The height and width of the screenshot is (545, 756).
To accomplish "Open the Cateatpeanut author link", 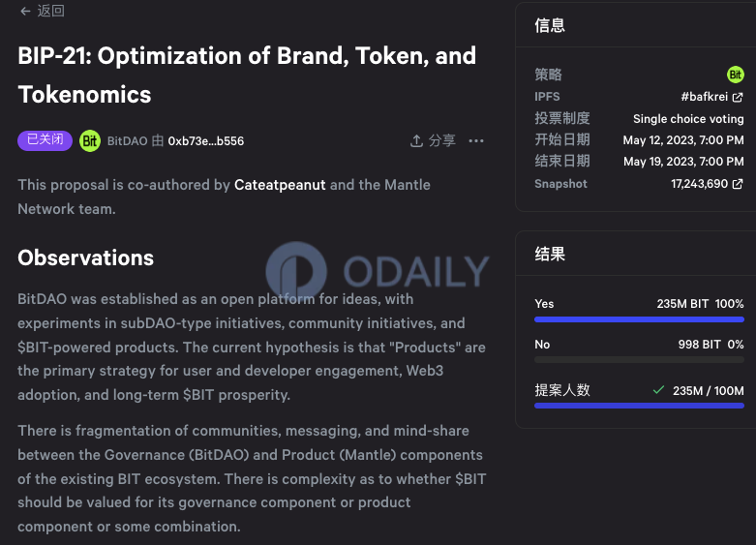I will pos(280,185).
